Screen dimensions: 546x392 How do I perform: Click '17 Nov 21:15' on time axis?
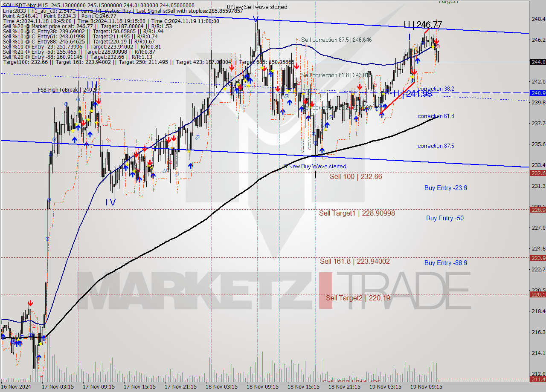pyautogui.click(x=180, y=387)
